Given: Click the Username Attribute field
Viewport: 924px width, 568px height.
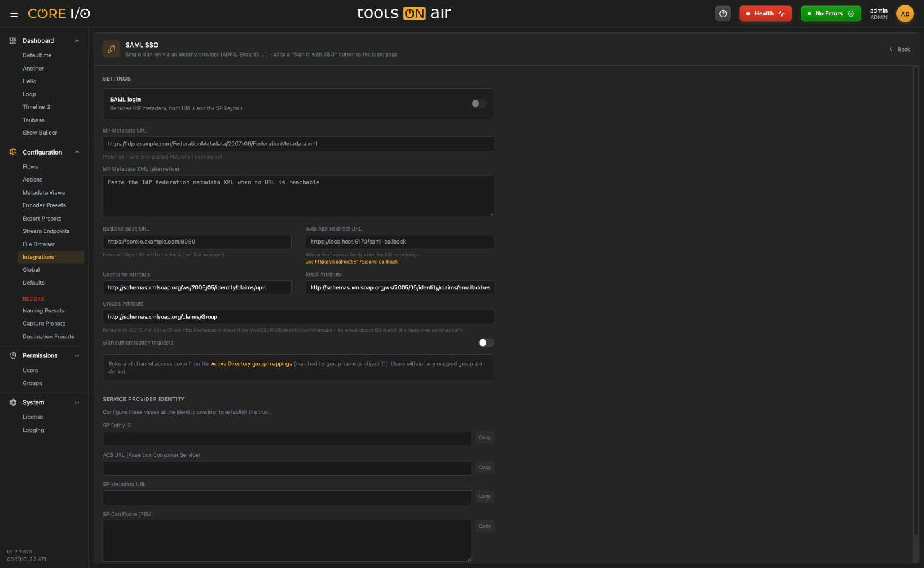Looking at the screenshot, I should [x=197, y=287].
